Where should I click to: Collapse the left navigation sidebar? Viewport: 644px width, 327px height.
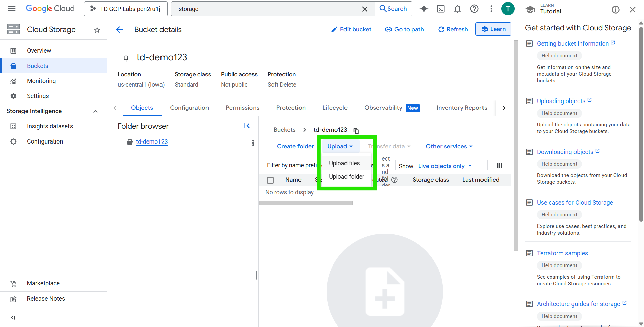(13, 318)
